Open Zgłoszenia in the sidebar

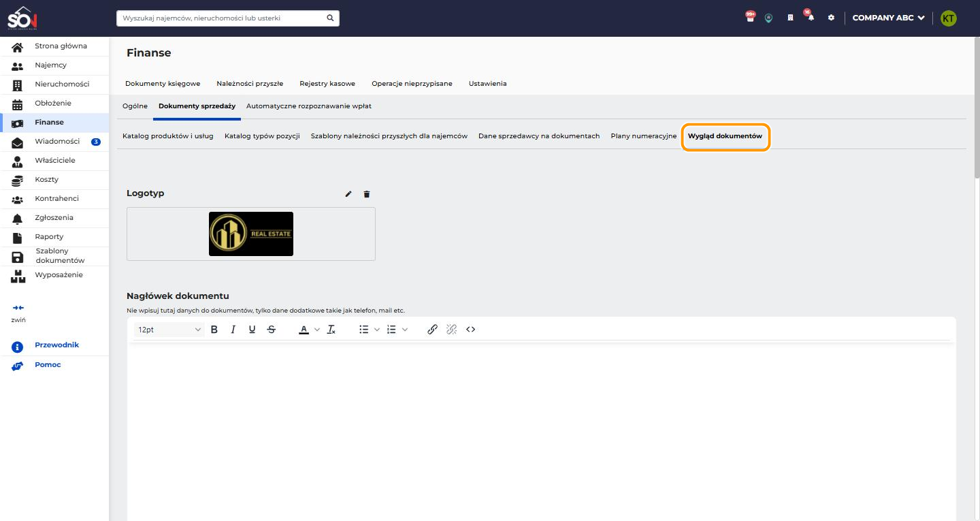54,218
